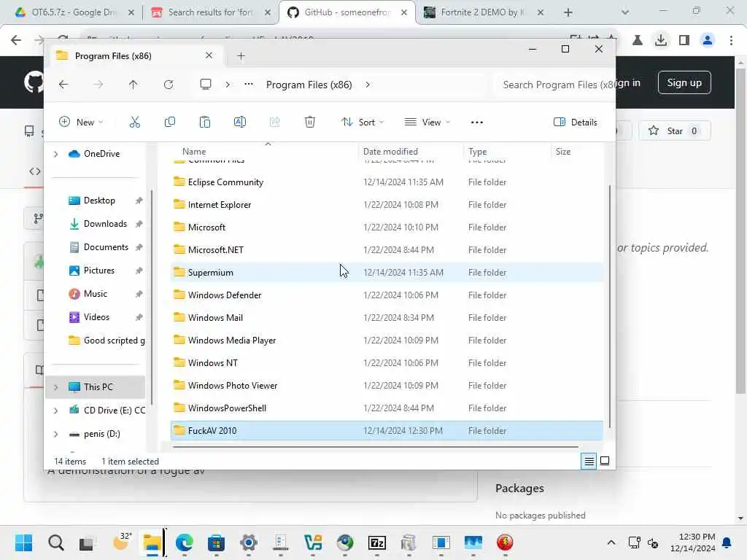Select the GitHub browser tab
The image size is (747, 560).
point(347,12)
